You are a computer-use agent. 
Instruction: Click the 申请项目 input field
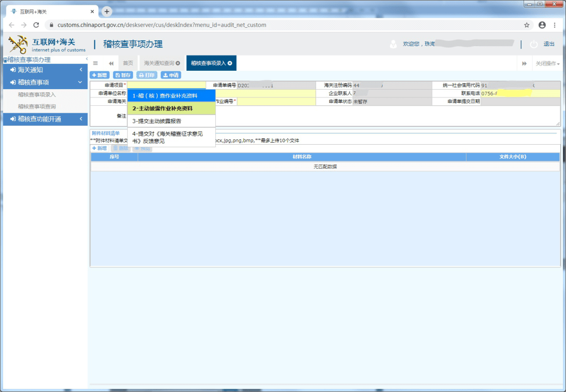(x=168, y=84)
